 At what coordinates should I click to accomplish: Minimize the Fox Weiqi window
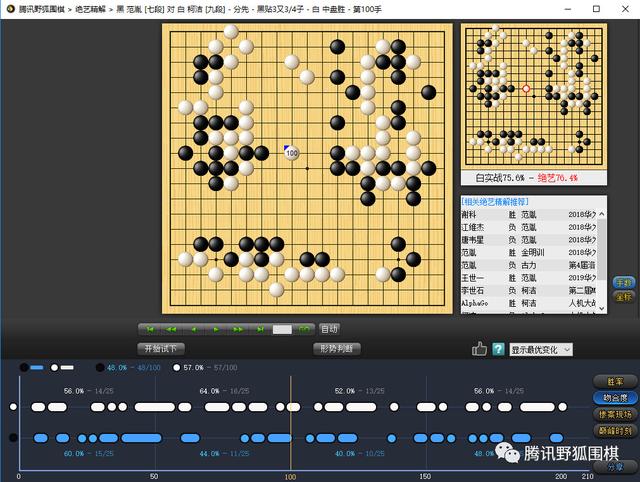click(568, 9)
